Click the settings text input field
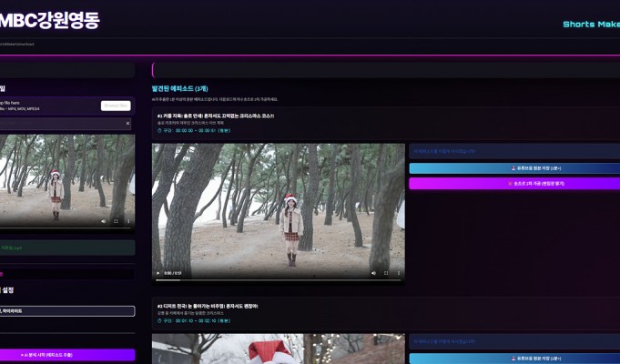Viewport: 620px width, 364px height. point(66,311)
